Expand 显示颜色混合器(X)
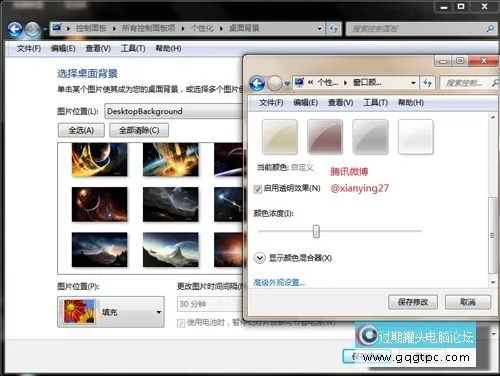Image resolution: width=500 pixels, height=376 pixels. (x=260, y=258)
